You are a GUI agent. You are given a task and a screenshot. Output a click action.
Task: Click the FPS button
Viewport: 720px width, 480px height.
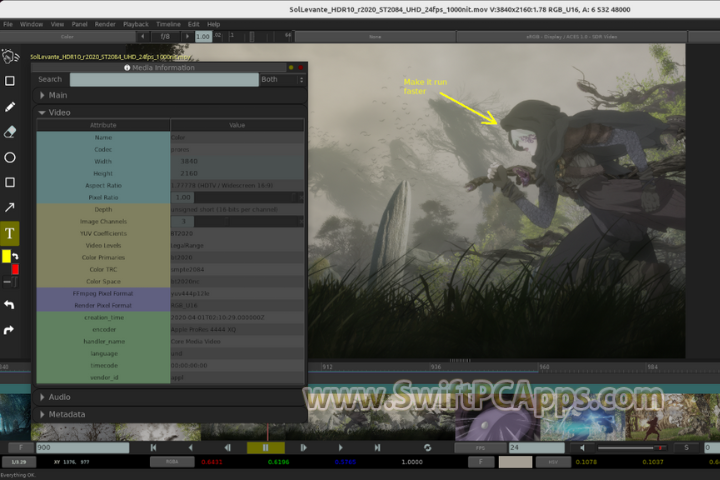(480, 447)
